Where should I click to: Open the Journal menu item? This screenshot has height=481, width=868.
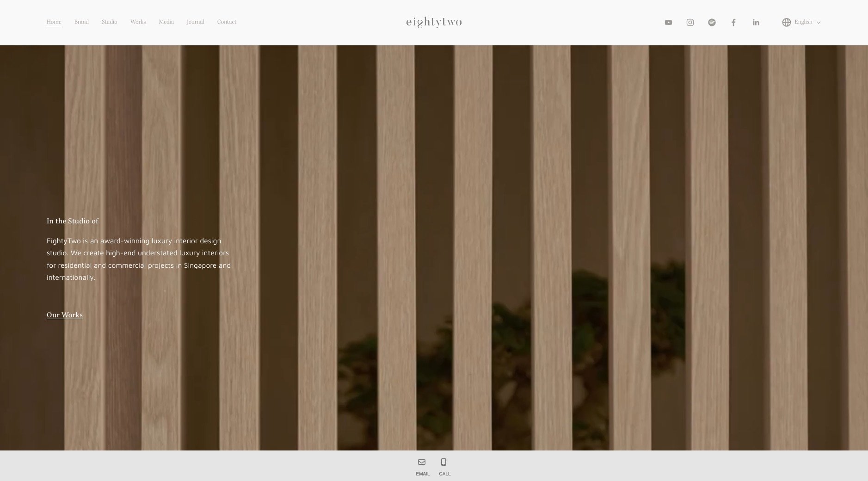pyautogui.click(x=195, y=22)
